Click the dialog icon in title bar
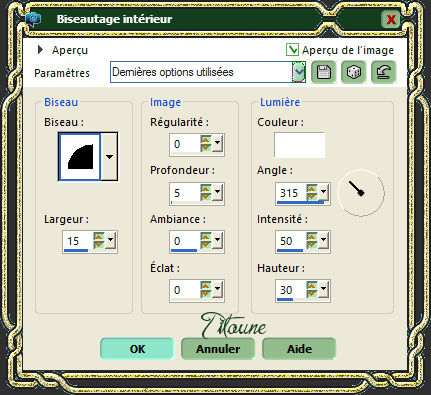Image resolution: width=431 pixels, height=395 pixels. point(33,19)
